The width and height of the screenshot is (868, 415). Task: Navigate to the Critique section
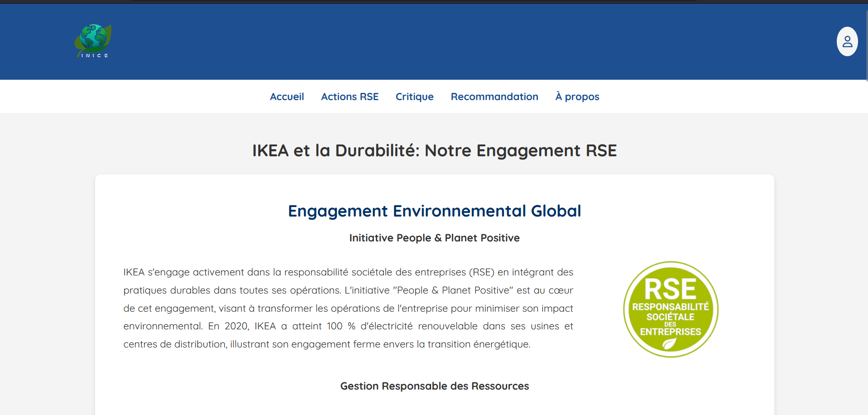(414, 97)
